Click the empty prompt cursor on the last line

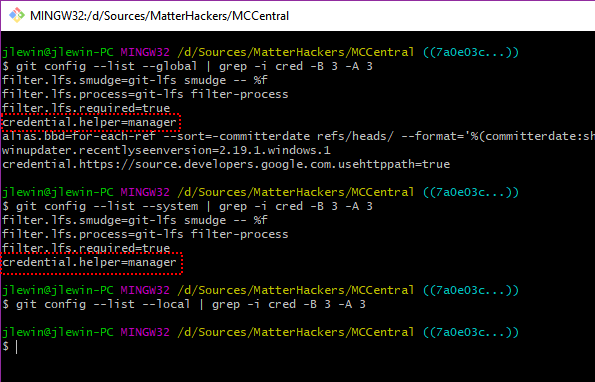click(x=16, y=347)
